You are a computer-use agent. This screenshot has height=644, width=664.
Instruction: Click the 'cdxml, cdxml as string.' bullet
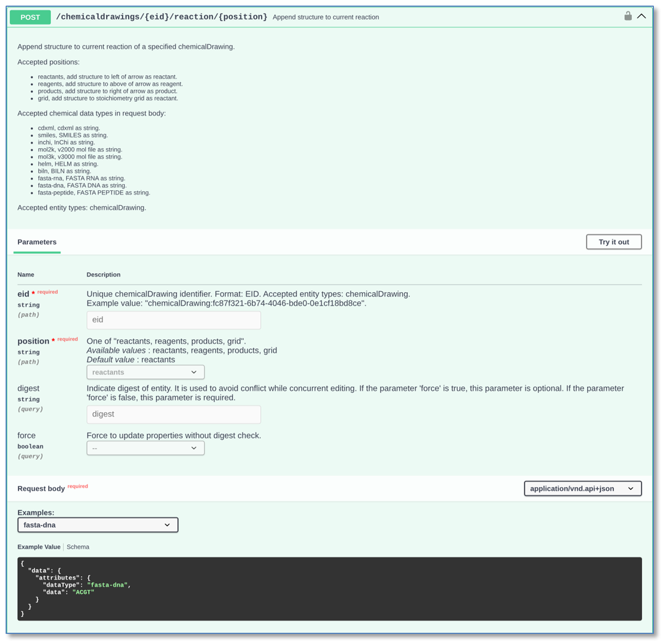pyautogui.click(x=69, y=128)
